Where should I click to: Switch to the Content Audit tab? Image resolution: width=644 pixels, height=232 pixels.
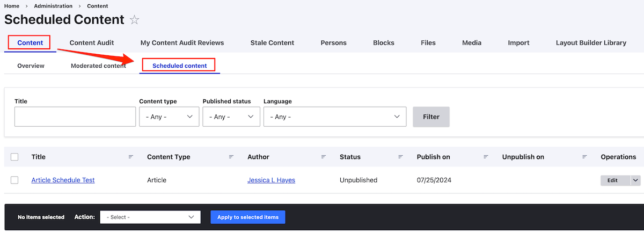tap(92, 43)
